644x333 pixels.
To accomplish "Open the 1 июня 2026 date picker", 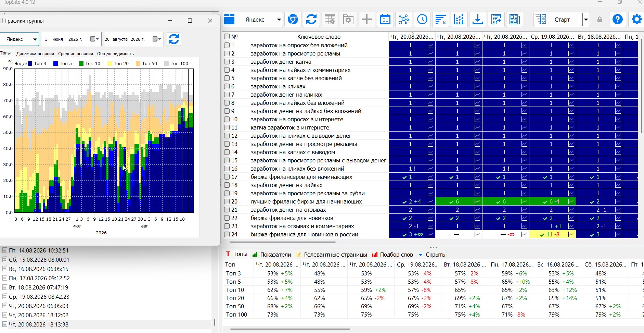I will click(94, 39).
